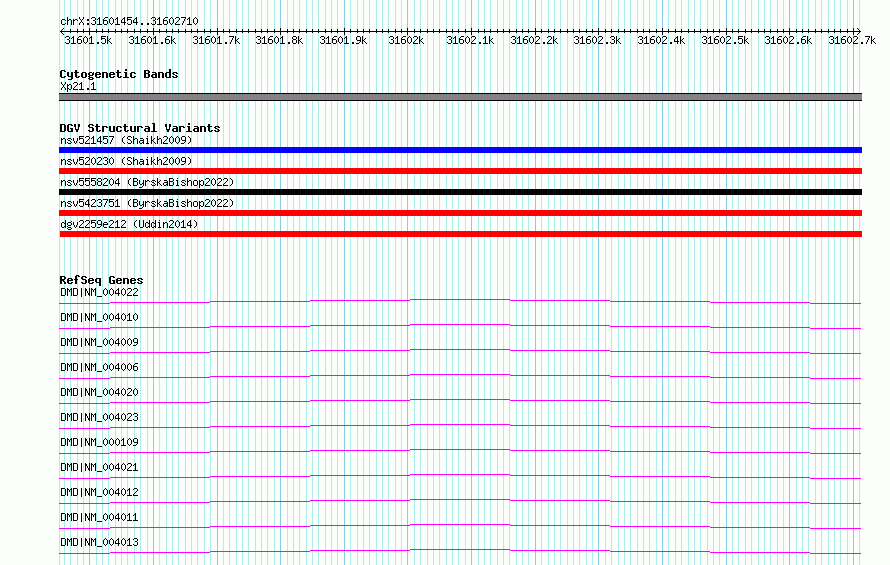Click the 31601.6k ruler label

coord(152,40)
